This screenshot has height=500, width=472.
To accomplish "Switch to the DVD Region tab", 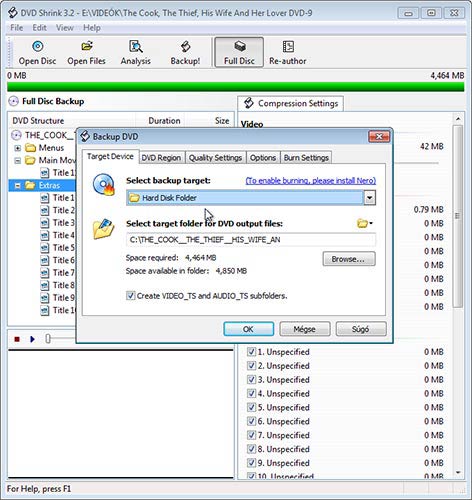I will coord(161,158).
